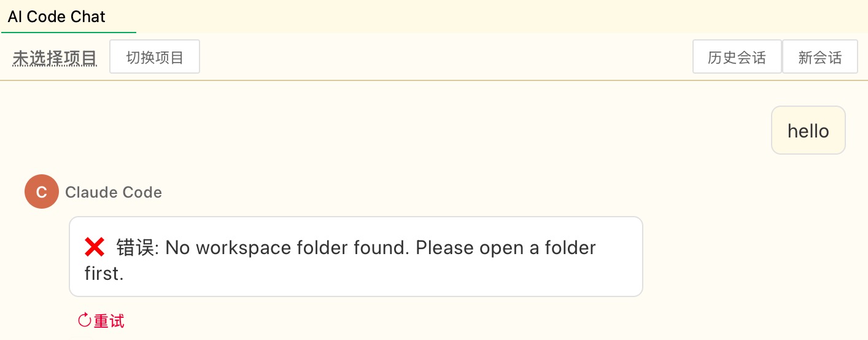868x340 pixels.
Task: Click the empty tab strip beside AI Code Chat
Action: tap(491, 17)
